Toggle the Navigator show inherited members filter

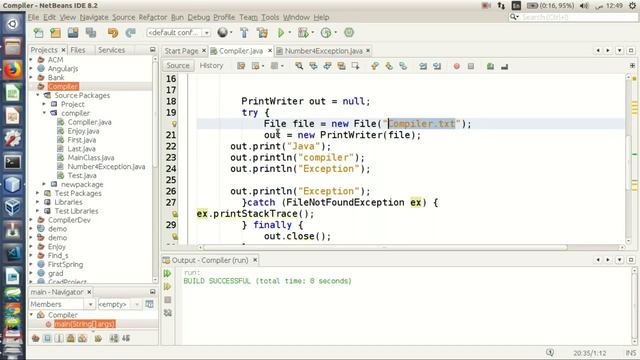point(36,338)
